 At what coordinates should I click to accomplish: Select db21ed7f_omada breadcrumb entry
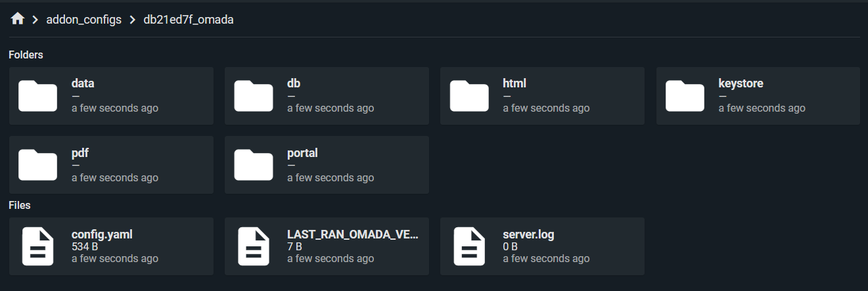tap(189, 20)
